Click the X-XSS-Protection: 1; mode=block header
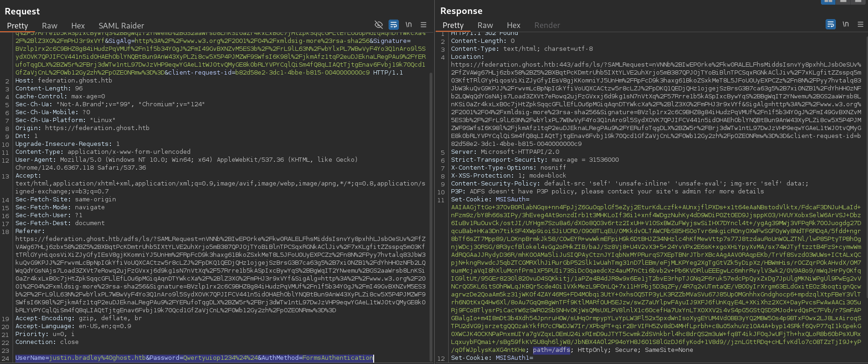 pos(509,175)
